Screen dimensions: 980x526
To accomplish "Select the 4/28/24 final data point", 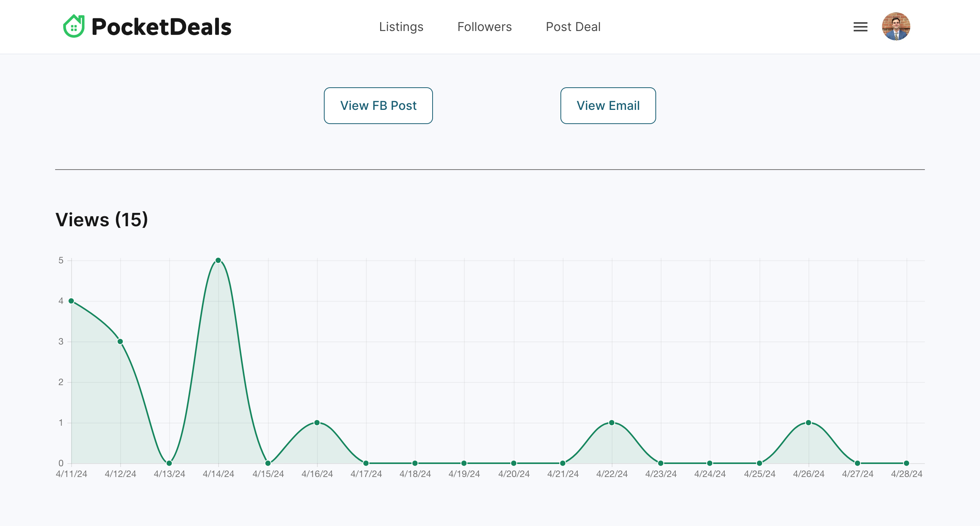I will [x=906, y=463].
